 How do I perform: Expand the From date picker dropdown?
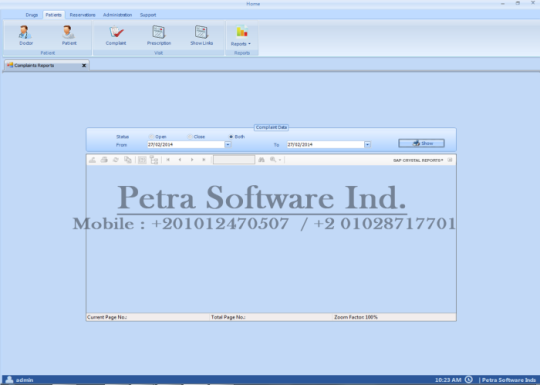pos(228,145)
